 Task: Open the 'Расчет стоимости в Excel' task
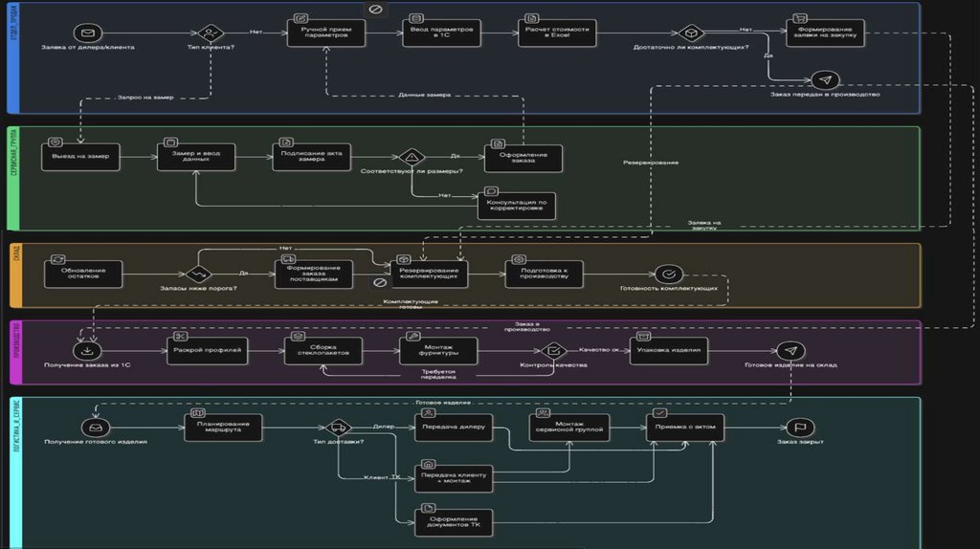point(557,33)
